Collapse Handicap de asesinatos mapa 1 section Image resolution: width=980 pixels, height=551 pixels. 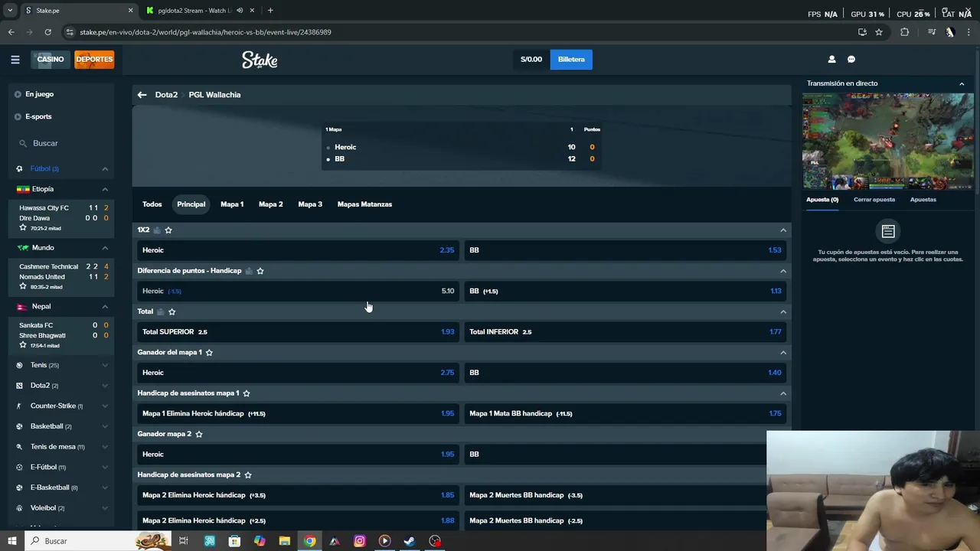click(782, 393)
